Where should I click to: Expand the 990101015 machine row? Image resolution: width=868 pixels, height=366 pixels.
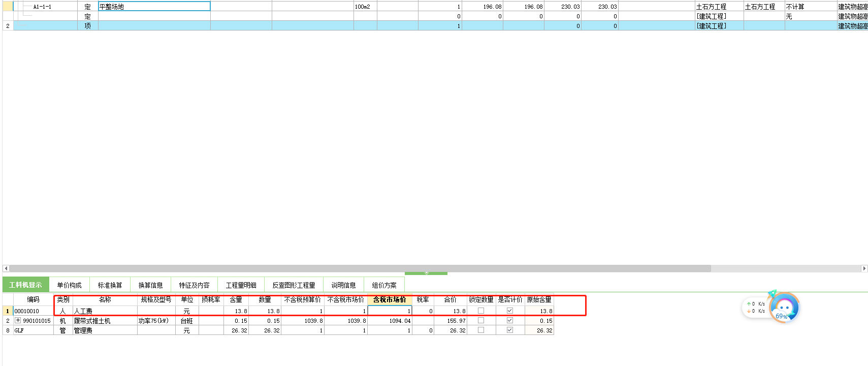(x=18, y=320)
